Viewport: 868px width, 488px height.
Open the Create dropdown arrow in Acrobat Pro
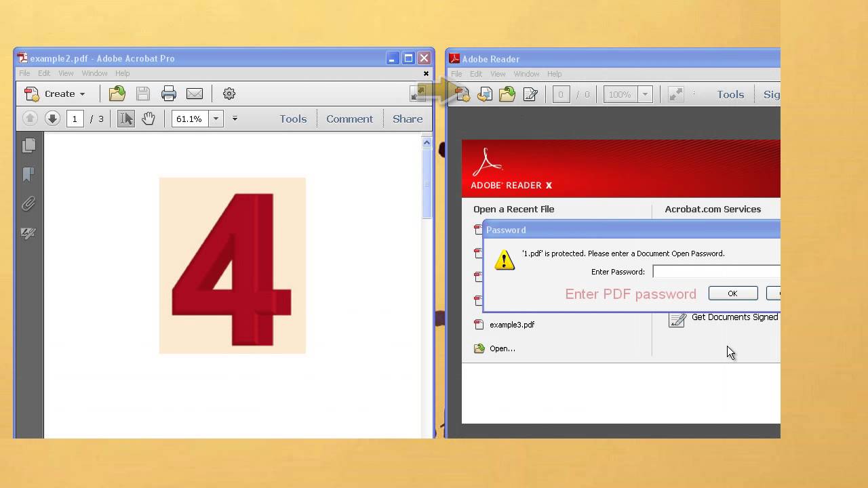82,94
